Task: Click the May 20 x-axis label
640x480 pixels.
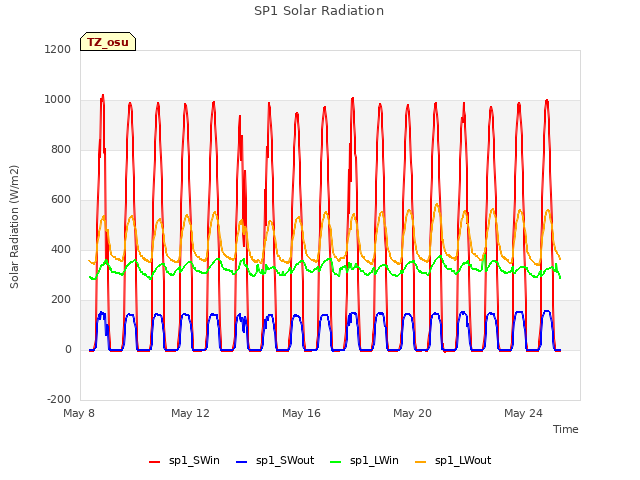Action: coord(412,413)
